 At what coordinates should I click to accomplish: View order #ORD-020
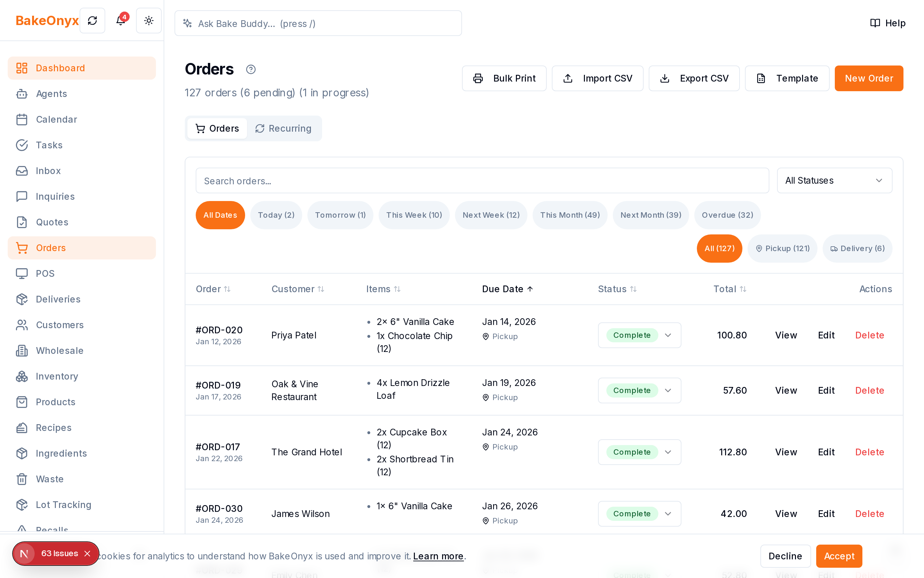[786, 335]
